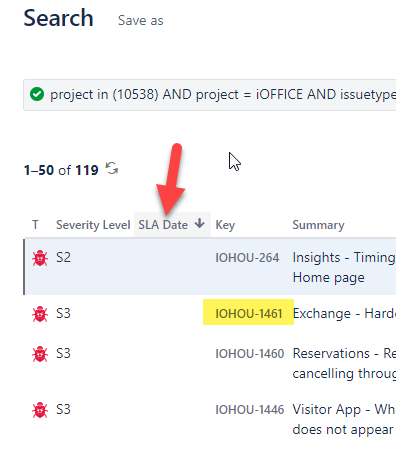Open issue IOHOU-1460

click(x=250, y=354)
